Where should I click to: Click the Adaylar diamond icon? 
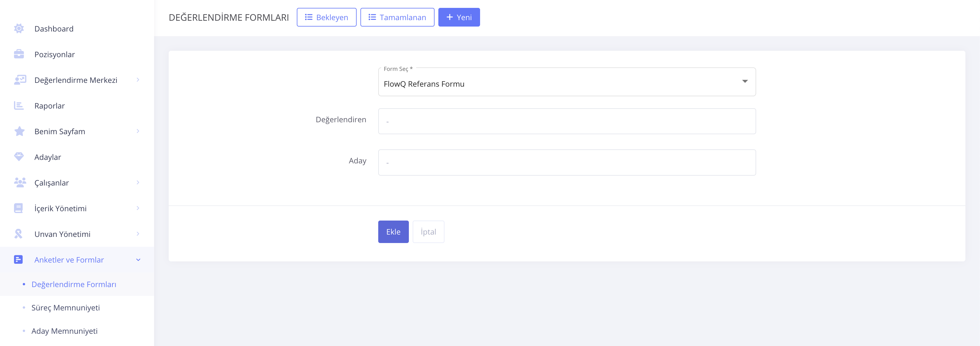click(x=19, y=157)
